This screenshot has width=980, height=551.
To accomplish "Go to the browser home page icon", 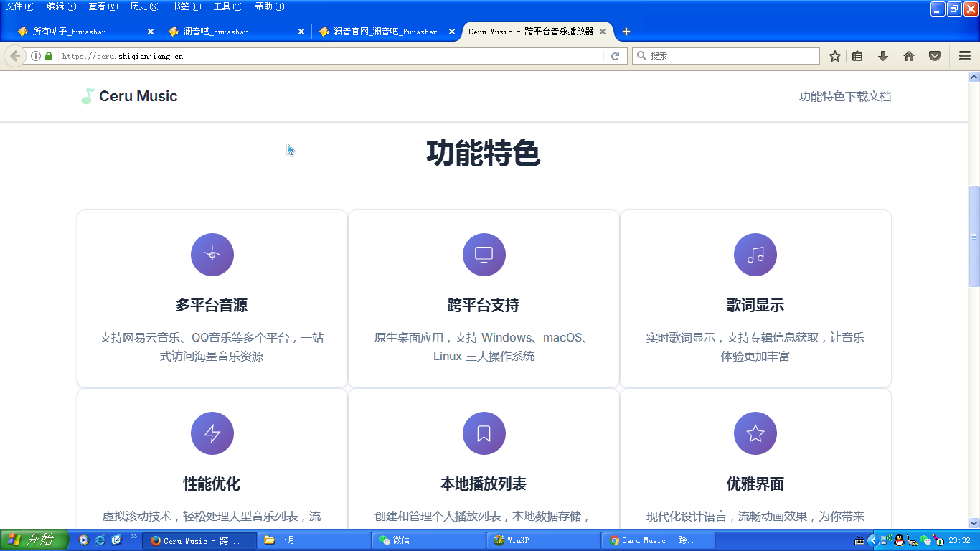I will click(909, 56).
